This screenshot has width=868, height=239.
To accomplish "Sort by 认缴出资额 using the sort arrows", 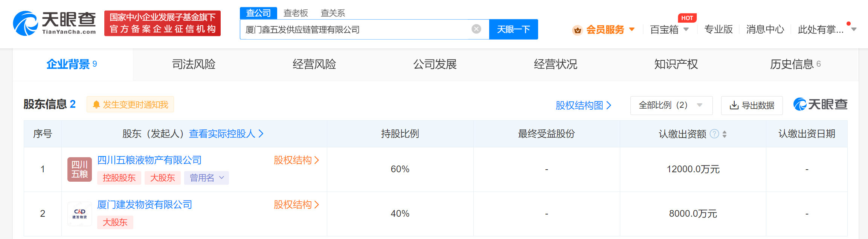I will tap(725, 134).
